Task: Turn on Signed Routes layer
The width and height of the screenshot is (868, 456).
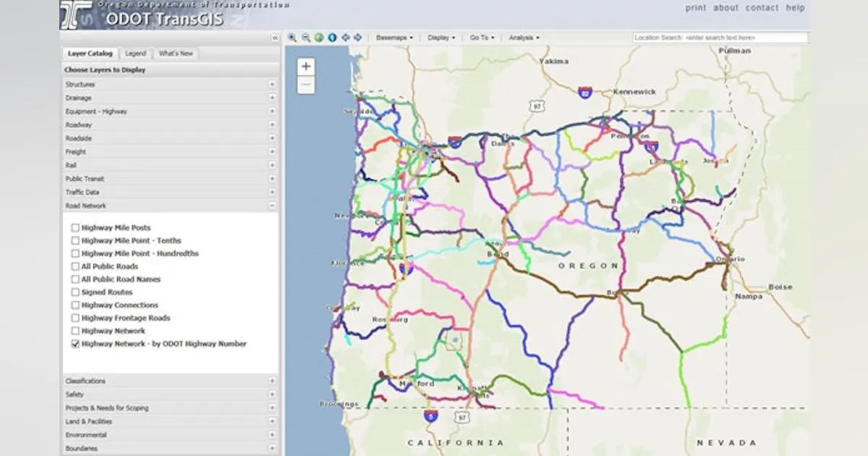Action: [x=75, y=292]
